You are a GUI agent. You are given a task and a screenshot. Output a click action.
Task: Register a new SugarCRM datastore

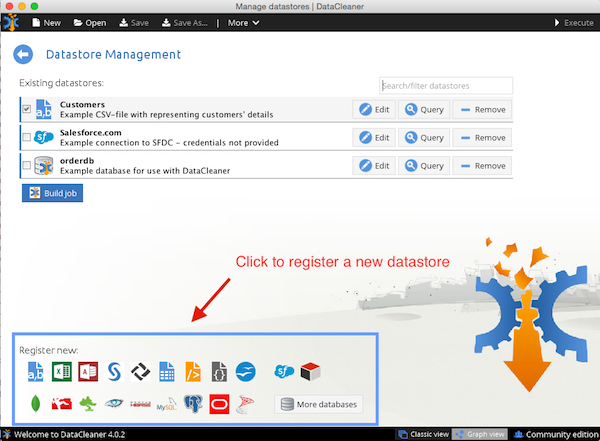pyautogui.click(x=310, y=372)
